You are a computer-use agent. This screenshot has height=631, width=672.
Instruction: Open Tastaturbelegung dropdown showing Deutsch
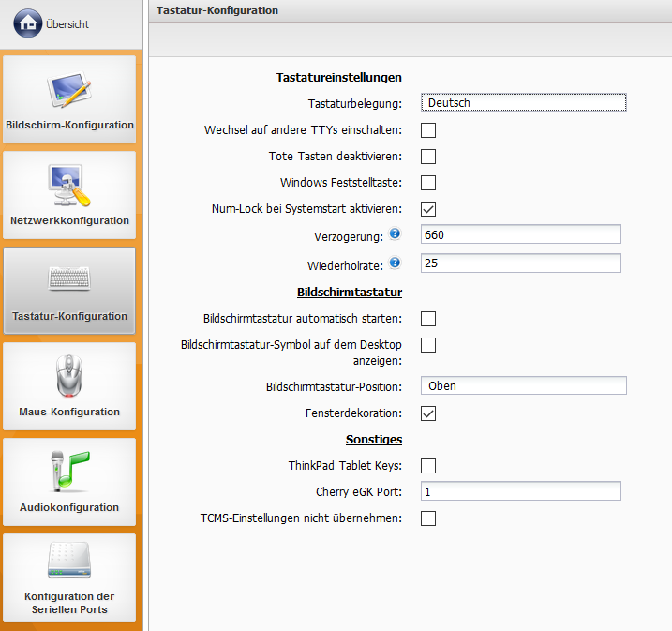523,103
